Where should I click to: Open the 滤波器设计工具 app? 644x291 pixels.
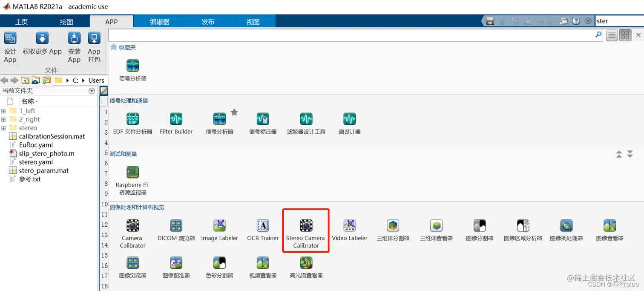306,124
